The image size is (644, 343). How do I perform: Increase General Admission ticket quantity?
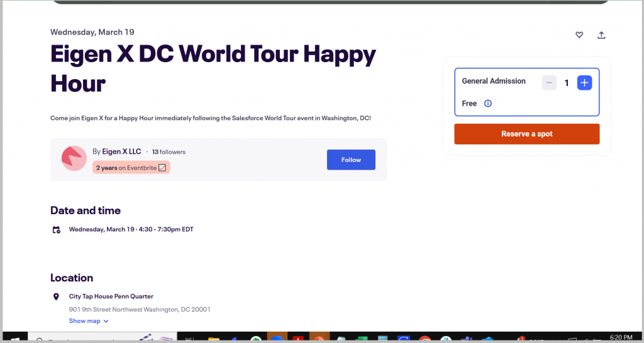[584, 83]
